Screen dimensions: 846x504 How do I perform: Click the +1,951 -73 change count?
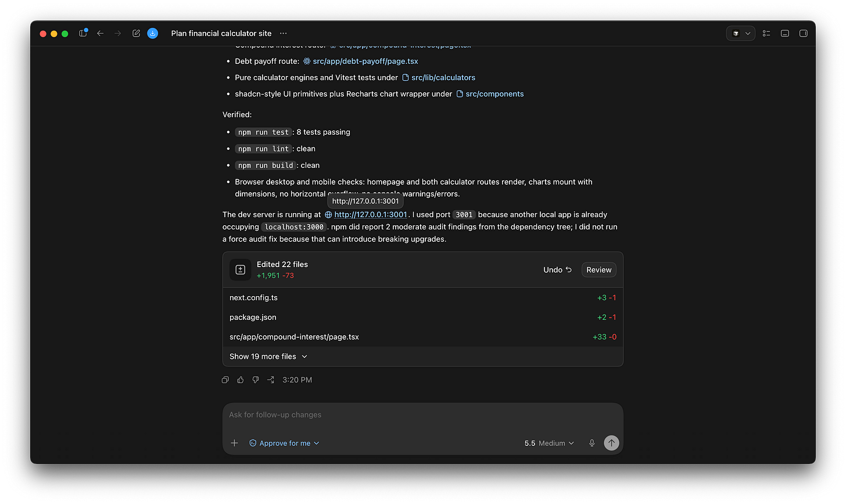275,276
